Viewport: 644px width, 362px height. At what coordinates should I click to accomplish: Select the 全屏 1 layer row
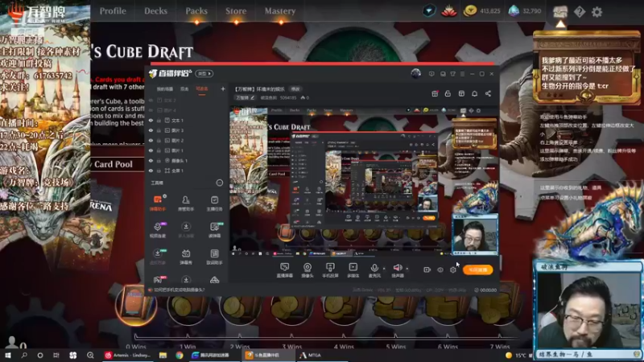click(187, 171)
